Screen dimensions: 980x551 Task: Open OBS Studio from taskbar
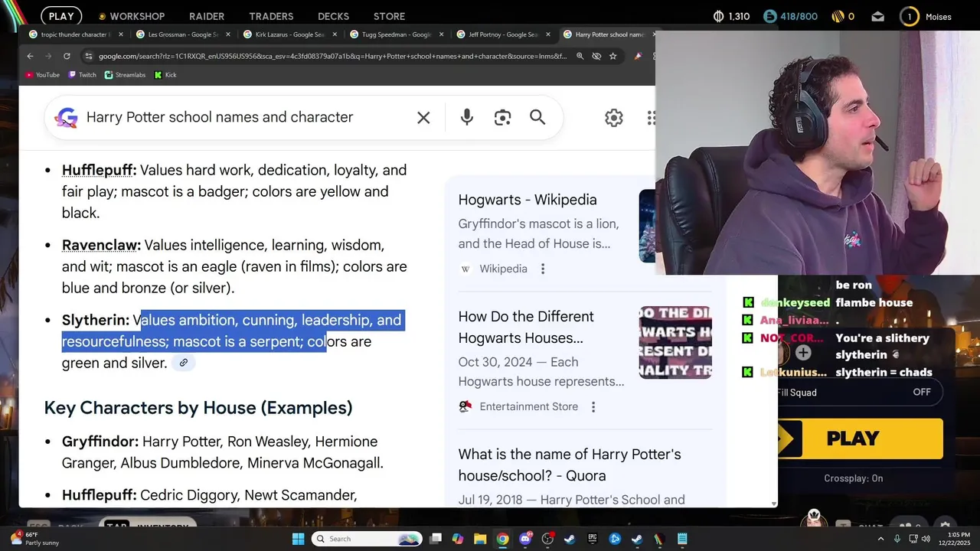coord(547,539)
